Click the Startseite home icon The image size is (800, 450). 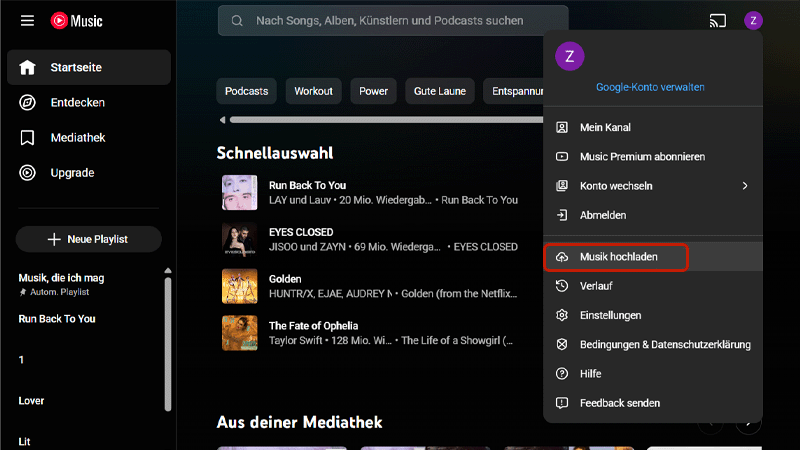(x=27, y=67)
